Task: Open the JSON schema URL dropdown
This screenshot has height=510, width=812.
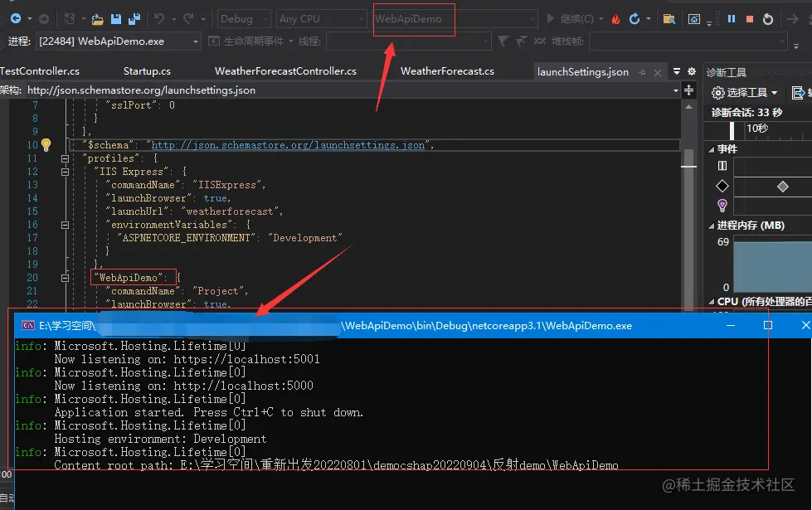Action: 676,90
